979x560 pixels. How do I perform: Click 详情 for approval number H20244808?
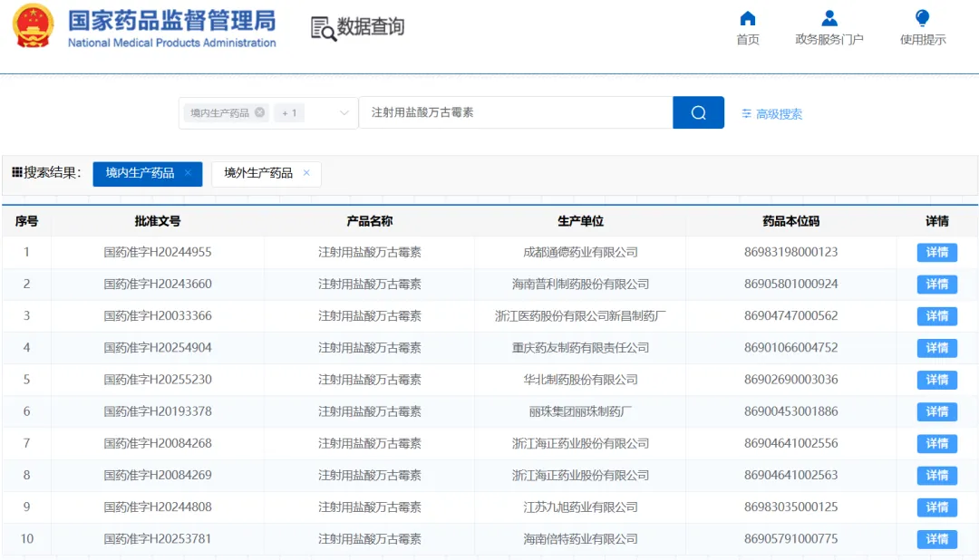(x=936, y=507)
